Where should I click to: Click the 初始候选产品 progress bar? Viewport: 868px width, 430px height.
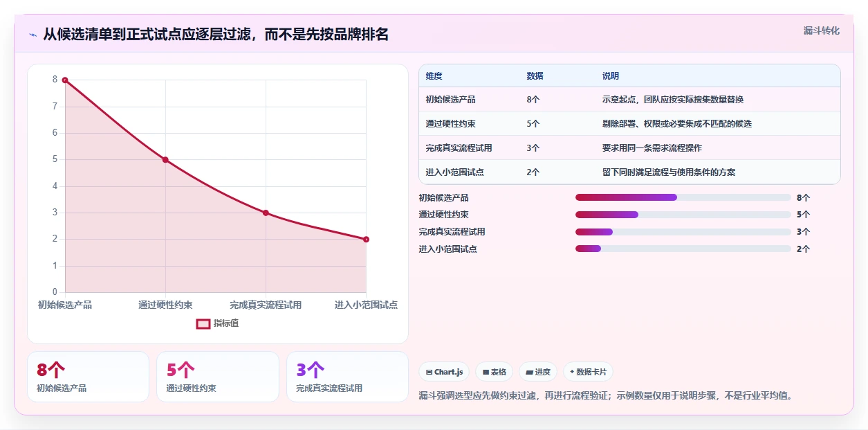coord(683,197)
